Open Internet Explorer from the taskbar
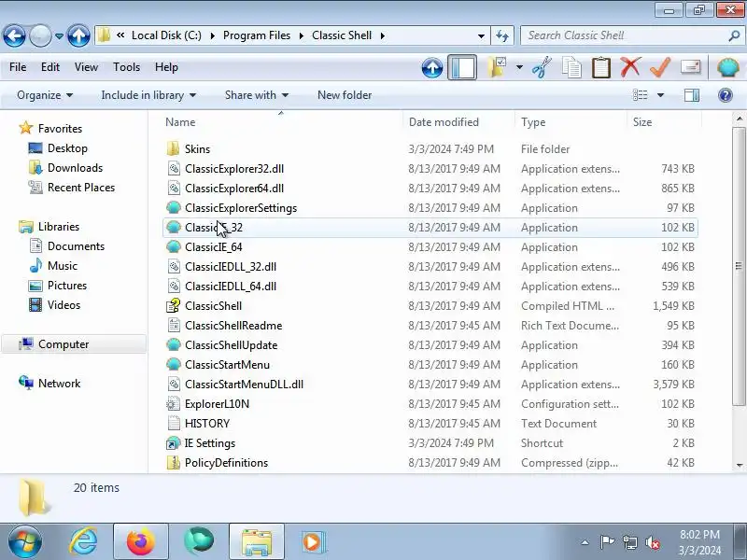 tap(83, 542)
